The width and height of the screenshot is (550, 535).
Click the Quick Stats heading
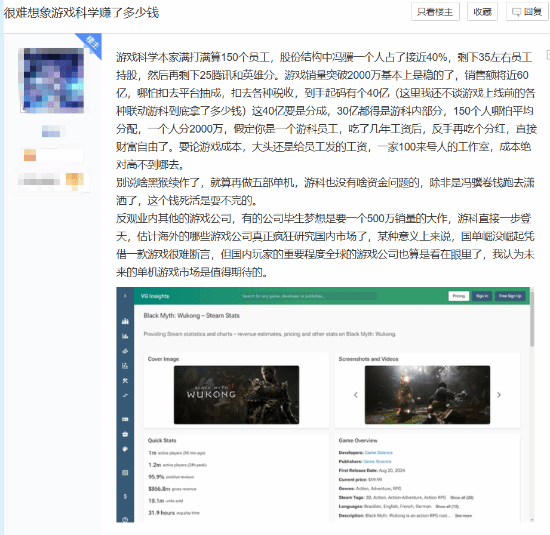tap(162, 440)
